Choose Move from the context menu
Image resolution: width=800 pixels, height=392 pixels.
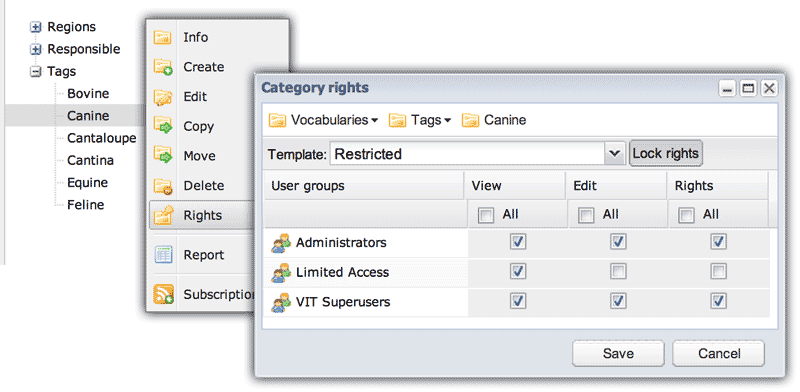pyautogui.click(x=199, y=156)
